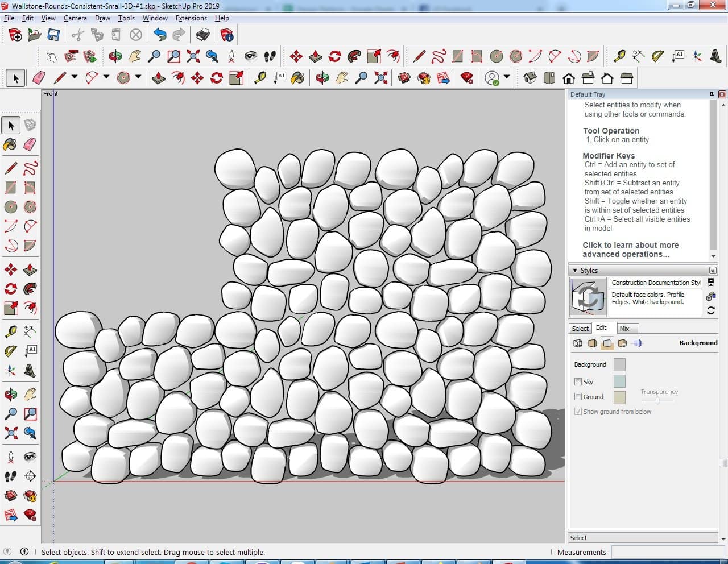Image resolution: width=728 pixels, height=564 pixels.
Task: Select the Freehand drawing tool
Action: click(x=30, y=168)
